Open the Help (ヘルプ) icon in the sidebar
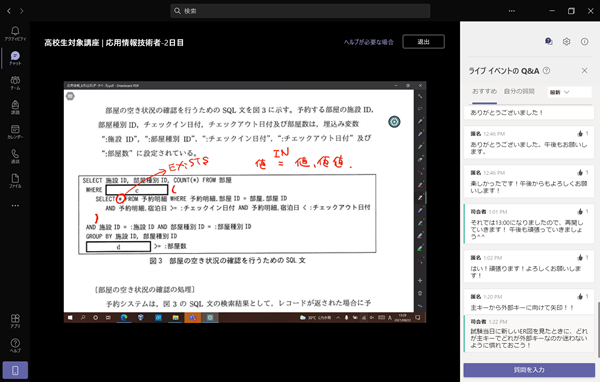Screen dimensions: 600x382 pos(15,346)
